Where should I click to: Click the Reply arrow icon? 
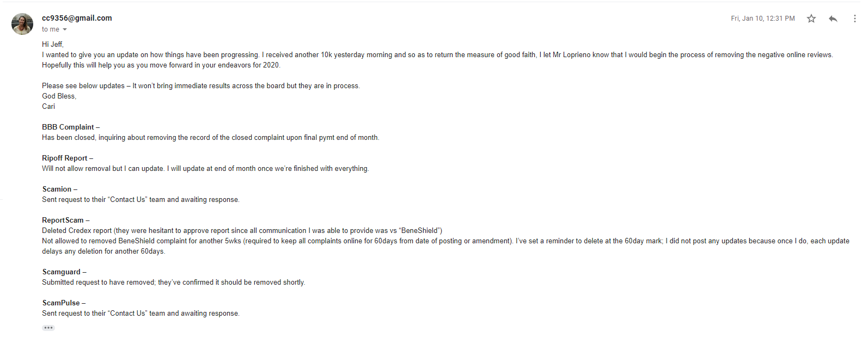(833, 19)
